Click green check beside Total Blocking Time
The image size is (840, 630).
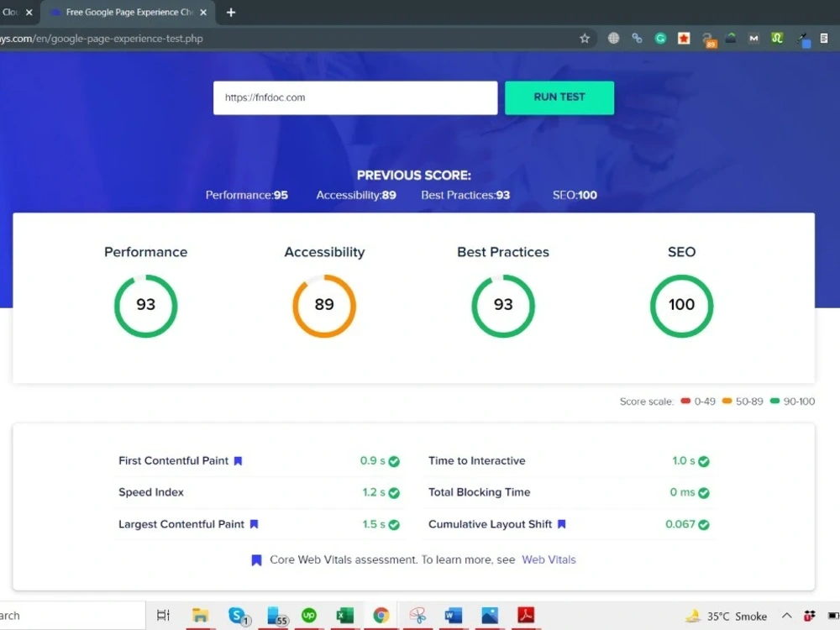704,493
